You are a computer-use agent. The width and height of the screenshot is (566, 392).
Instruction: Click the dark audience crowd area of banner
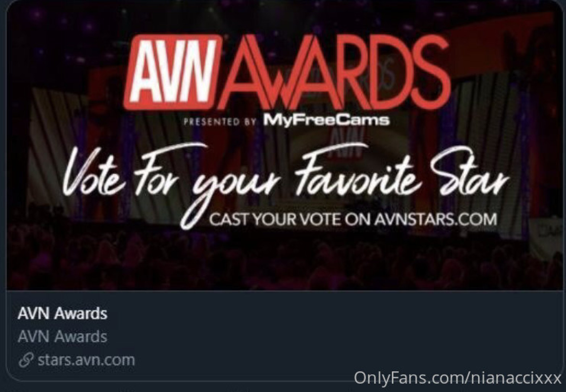tap(283, 260)
